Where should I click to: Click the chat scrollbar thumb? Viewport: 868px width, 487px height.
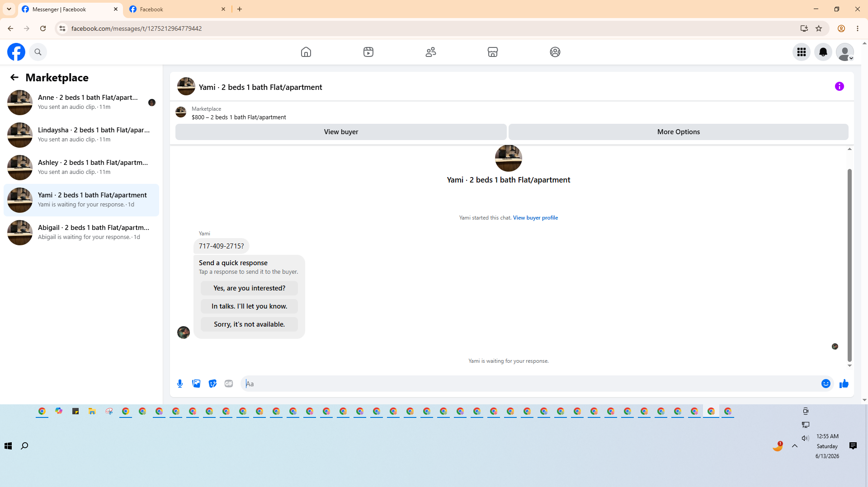click(x=849, y=266)
